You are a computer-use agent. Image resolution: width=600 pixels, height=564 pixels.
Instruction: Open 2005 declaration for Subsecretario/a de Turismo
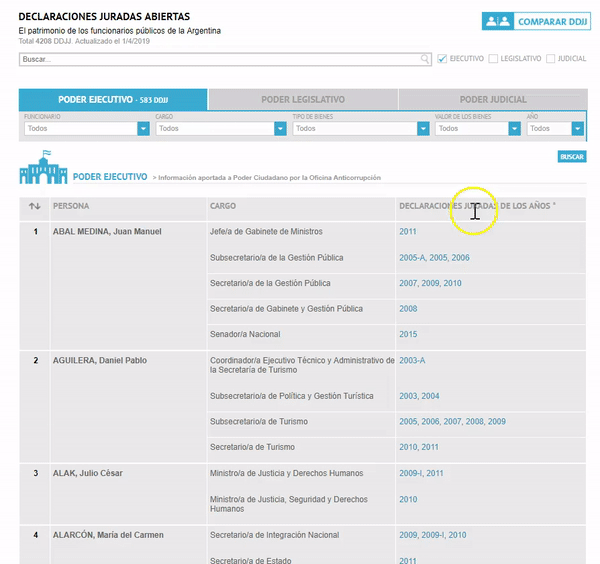[x=408, y=422]
